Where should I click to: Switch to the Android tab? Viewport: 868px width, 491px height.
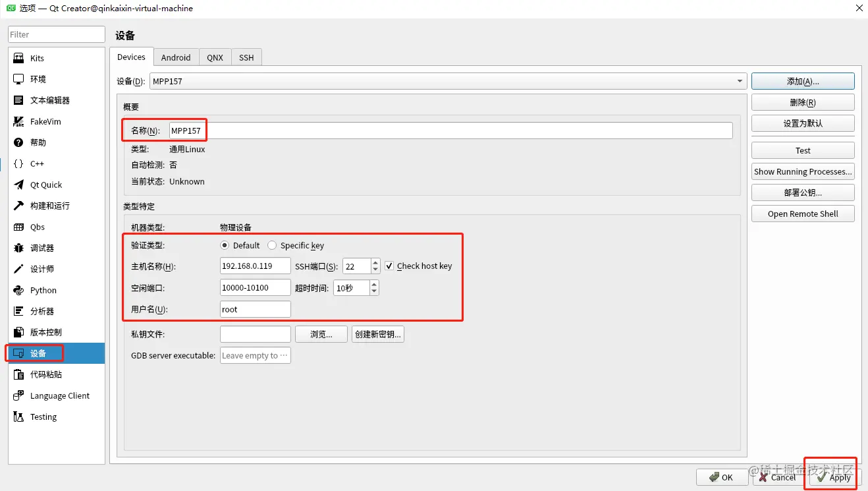pyautogui.click(x=176, y=57)
